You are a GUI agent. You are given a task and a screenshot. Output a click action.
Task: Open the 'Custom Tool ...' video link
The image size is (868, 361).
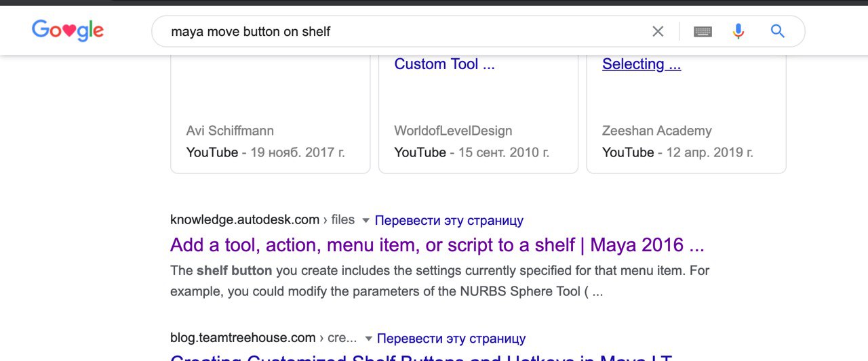click(x=444, y=64)
